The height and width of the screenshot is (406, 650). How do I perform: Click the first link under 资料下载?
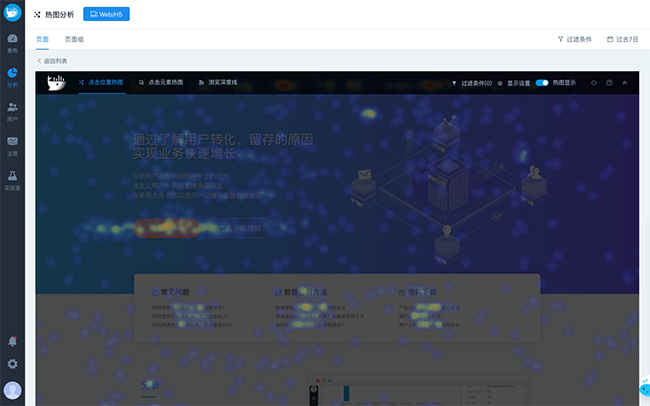[429, 308]
